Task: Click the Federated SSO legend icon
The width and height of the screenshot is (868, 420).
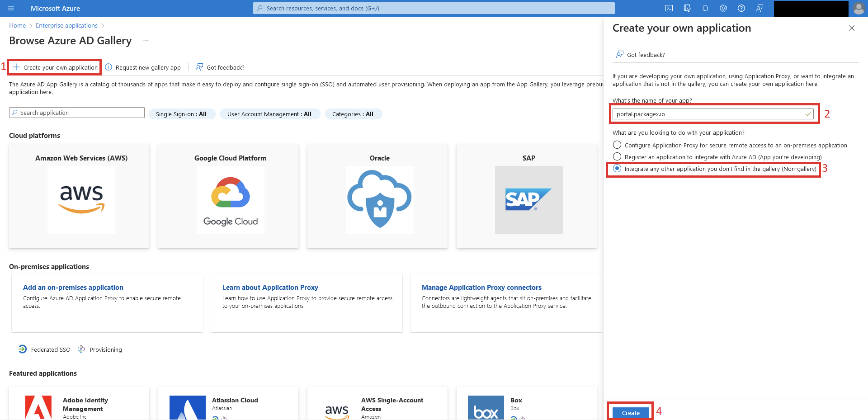Action: pyautogui.click(x=23, y=349)
